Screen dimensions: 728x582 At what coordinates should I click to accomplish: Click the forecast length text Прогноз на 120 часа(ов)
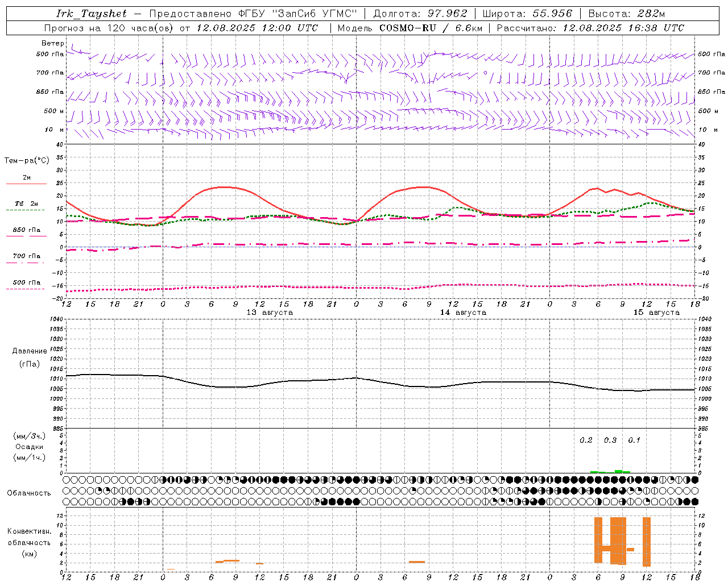(x=109, y=28)
